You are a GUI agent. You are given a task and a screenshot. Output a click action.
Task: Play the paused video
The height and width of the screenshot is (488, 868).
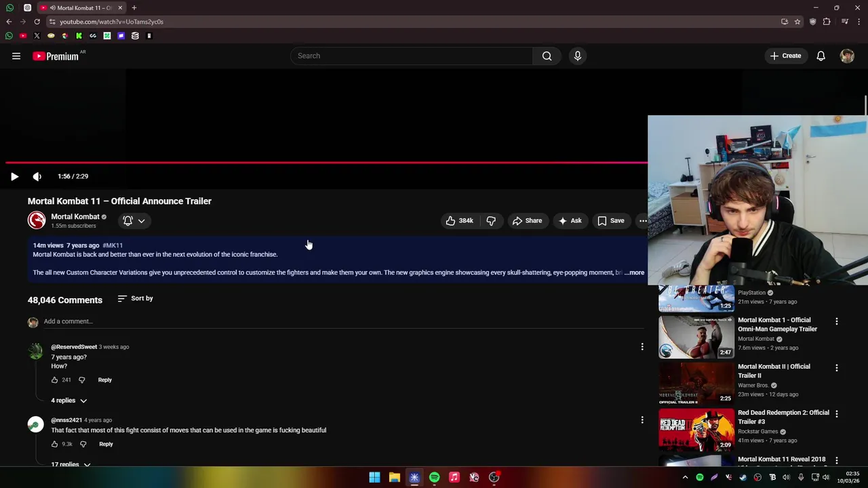(x=14, y=176)
